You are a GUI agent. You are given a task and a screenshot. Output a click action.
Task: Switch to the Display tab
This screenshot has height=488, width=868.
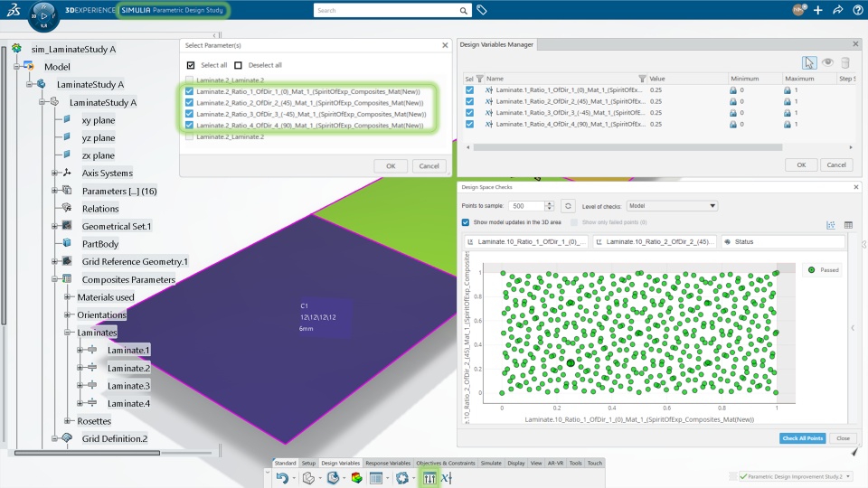(516, 463)
